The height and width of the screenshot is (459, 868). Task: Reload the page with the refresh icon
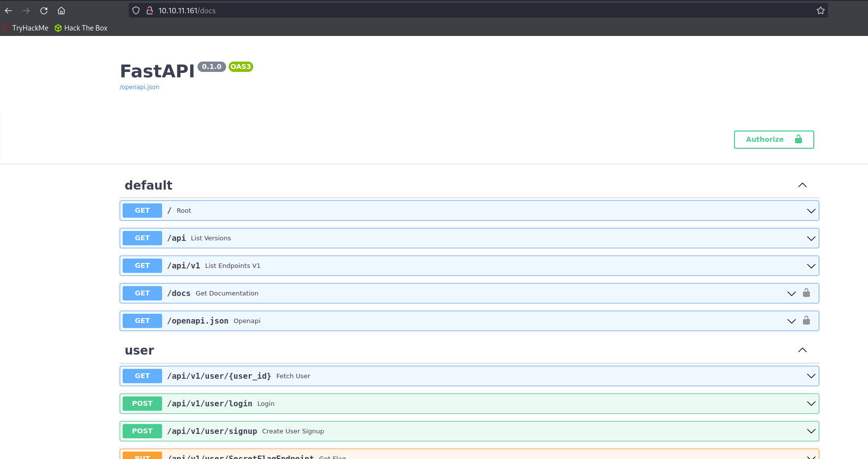pyautogui.click(x=44, y=10)
